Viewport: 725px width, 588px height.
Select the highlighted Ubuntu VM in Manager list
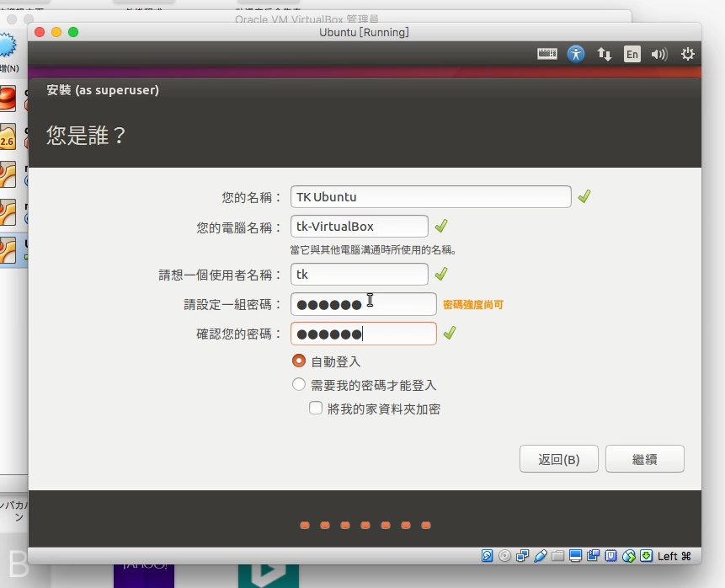(13, 250)
